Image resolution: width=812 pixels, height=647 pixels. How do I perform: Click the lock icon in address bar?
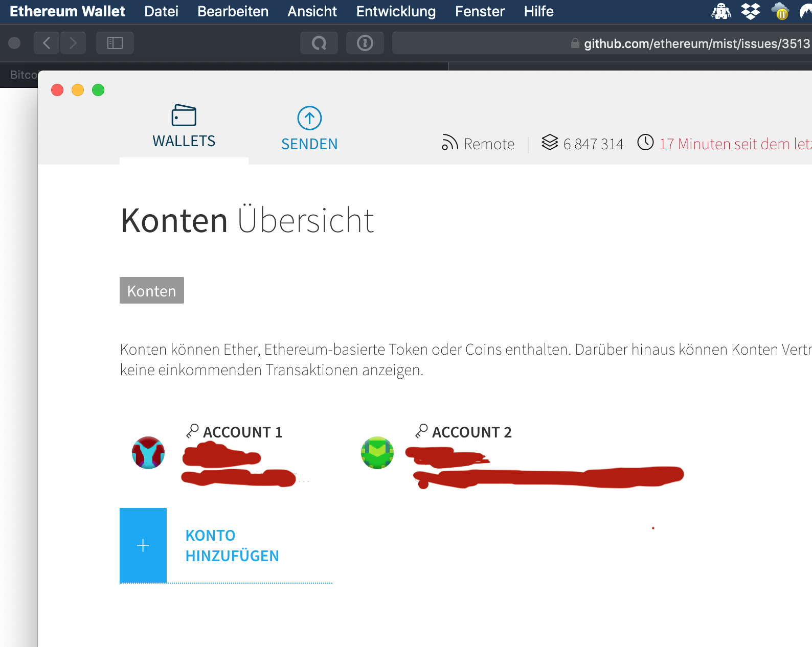coord(575,43)
